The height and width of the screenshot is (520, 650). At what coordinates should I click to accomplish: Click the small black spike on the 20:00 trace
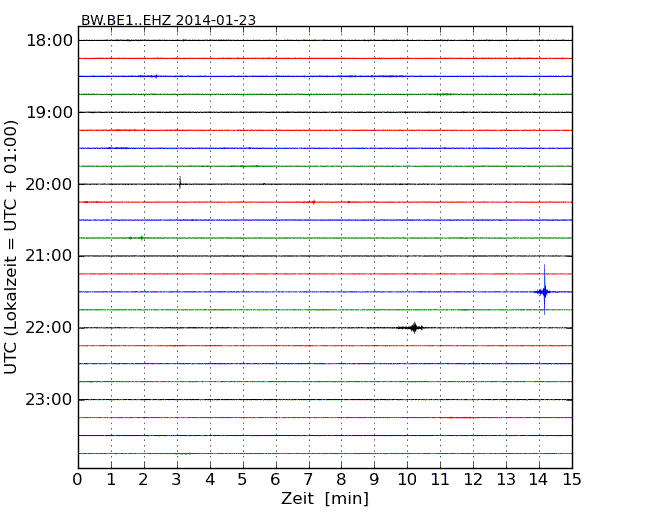(180, 183)
